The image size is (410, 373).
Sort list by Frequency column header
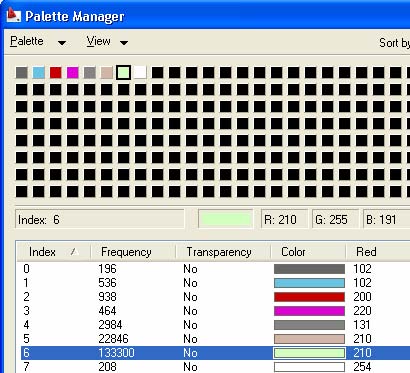[x=133, y=252]
